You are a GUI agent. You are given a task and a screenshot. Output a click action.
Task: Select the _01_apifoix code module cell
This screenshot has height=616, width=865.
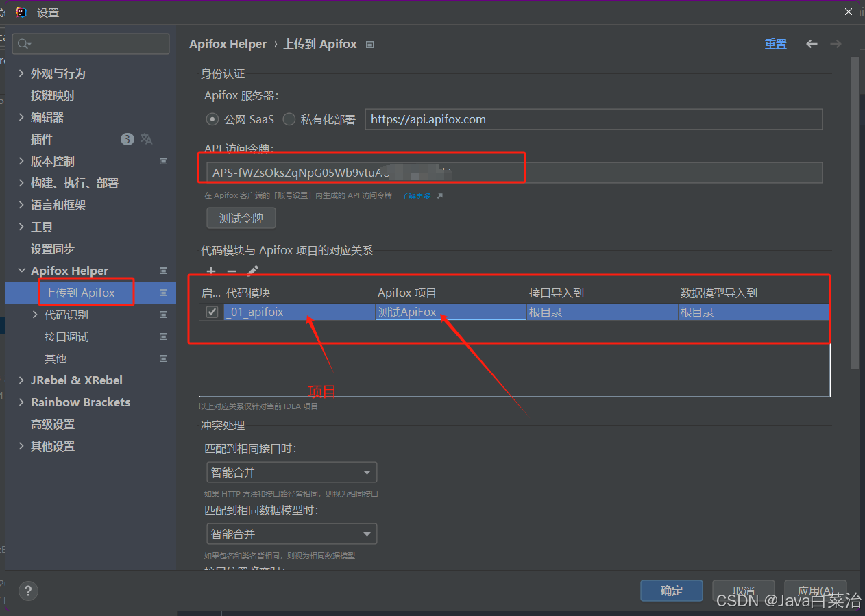(x=300, y=312)
